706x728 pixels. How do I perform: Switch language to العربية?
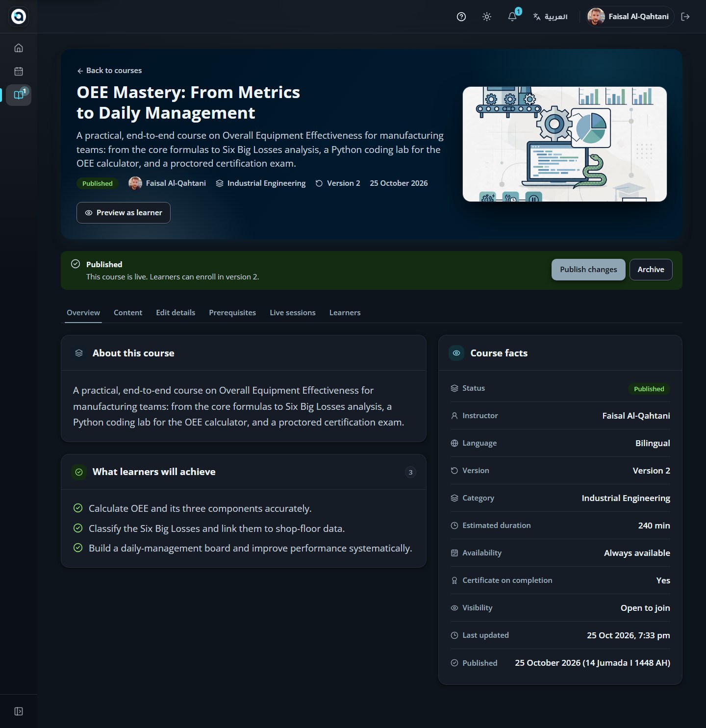point(551,17)
